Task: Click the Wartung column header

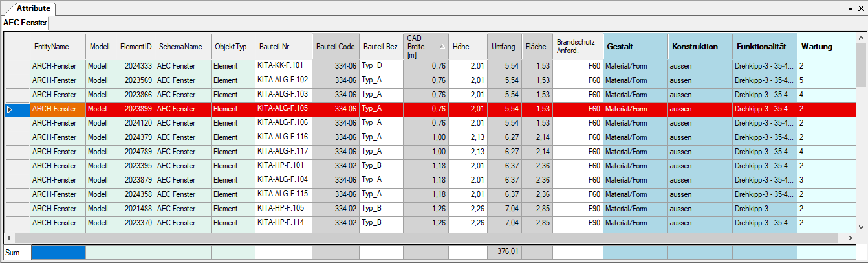Action: click(827, 47)
